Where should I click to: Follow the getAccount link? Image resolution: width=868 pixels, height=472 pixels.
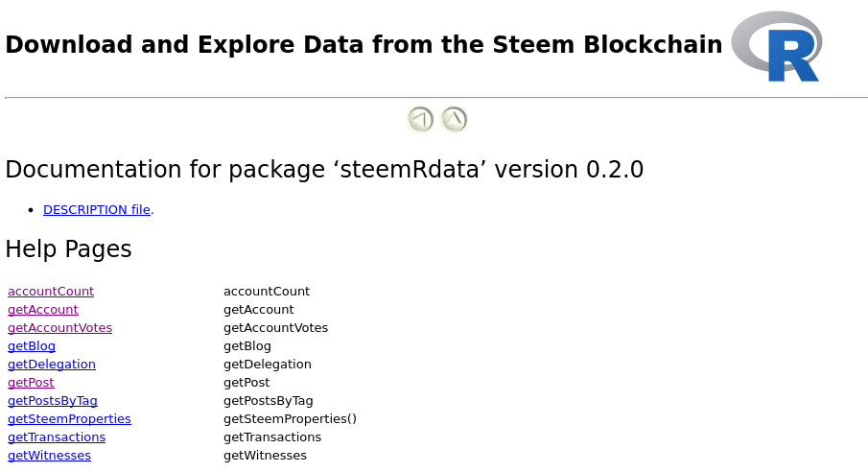coord(43,310)
